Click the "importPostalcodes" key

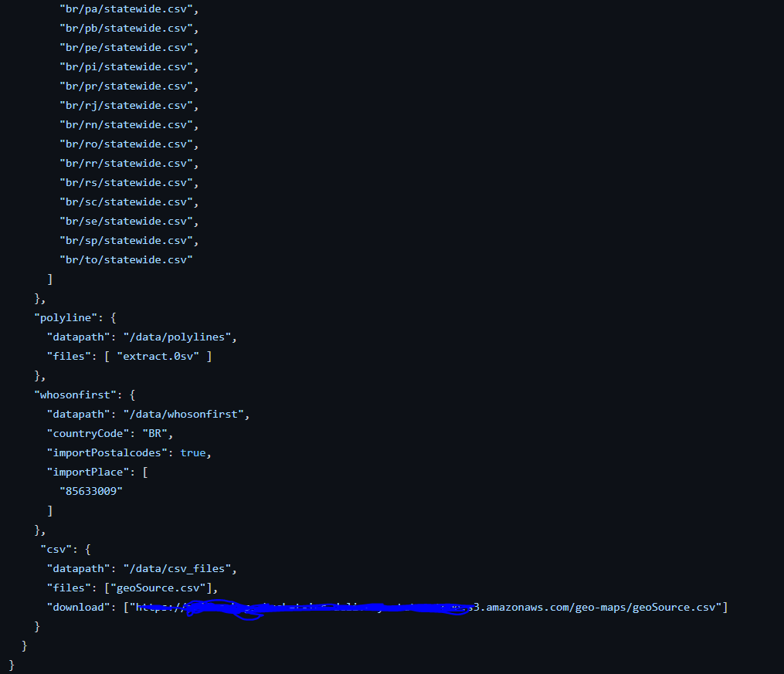107,453
